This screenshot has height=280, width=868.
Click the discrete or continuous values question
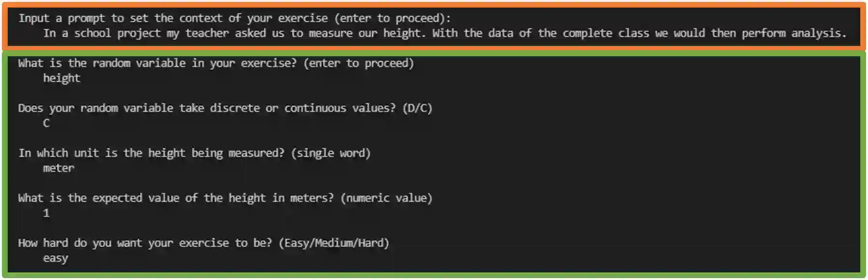click(207, 108)
